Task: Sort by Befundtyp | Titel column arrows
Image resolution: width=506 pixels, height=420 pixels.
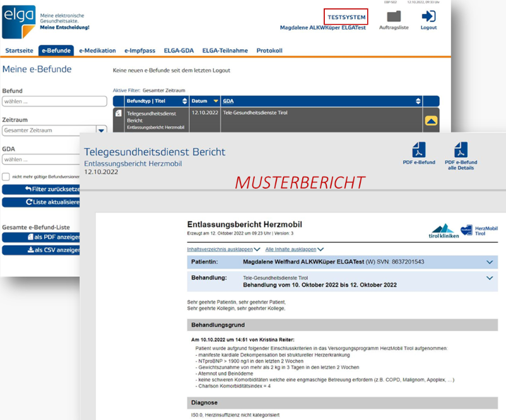Action: click(185, 101)
